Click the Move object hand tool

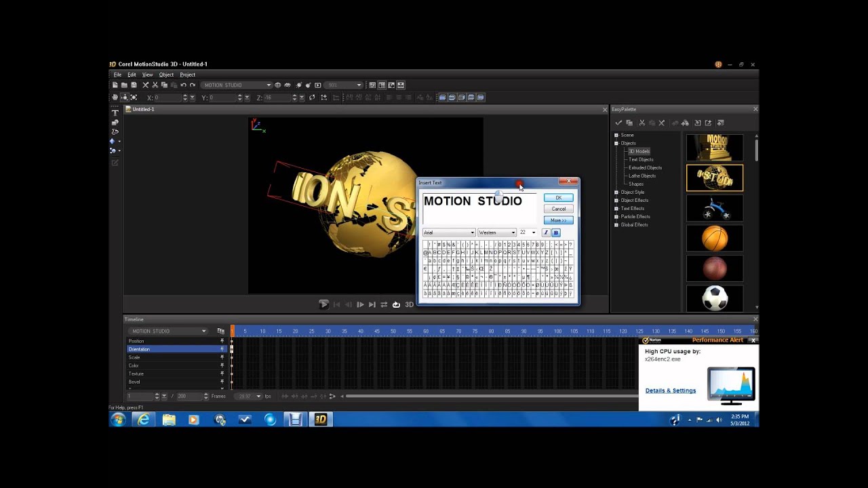pyautogui.click(x=115, y=98)
